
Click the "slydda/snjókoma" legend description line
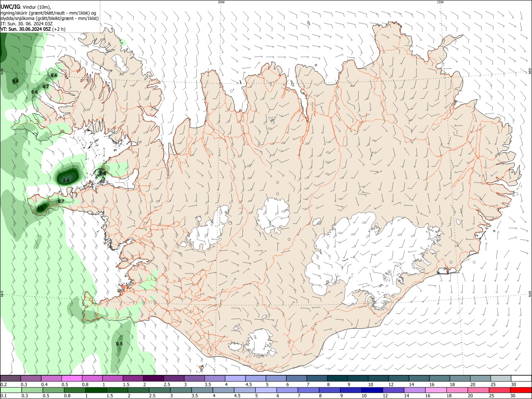coord(49,18)
